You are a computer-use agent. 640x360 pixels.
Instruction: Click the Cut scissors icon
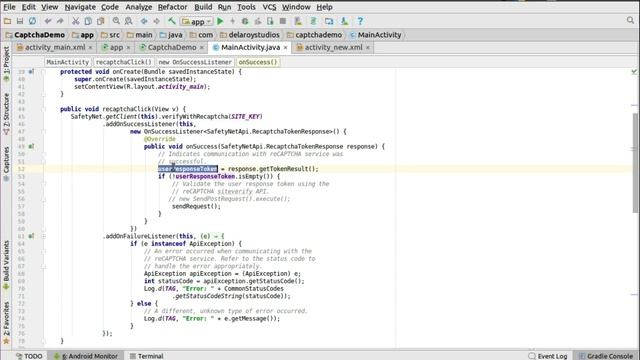point(76,21)
